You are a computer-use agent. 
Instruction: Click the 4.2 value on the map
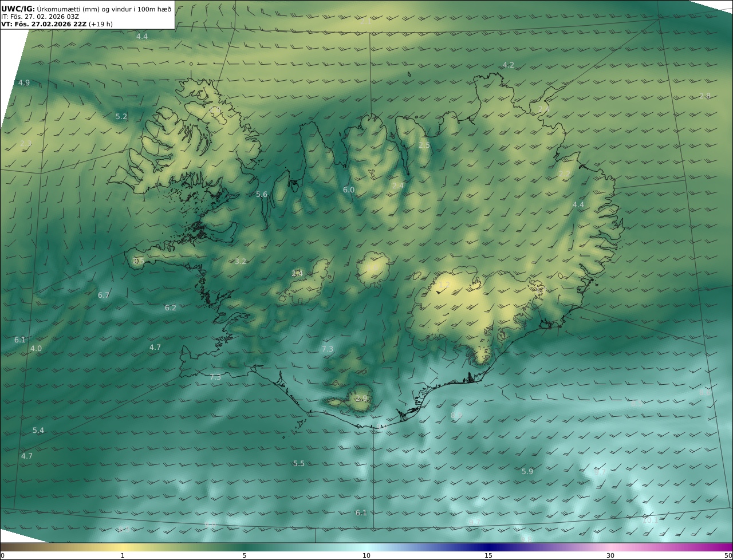coord(509,65)
